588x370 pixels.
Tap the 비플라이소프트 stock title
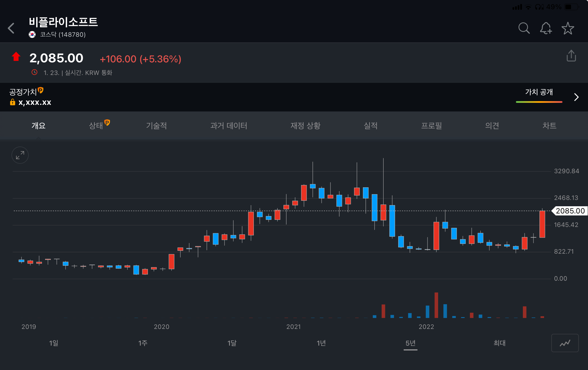coord(63,22)
